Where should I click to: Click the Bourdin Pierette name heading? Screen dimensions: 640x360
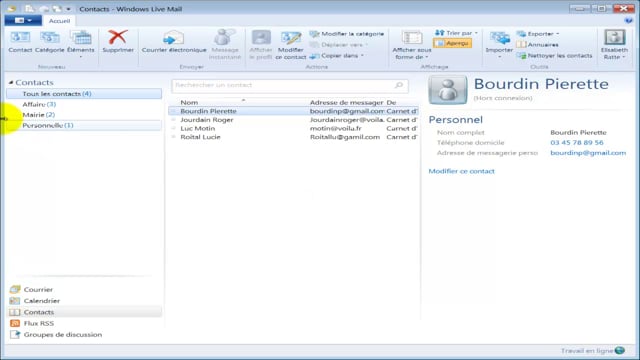(x=541, y=84)
